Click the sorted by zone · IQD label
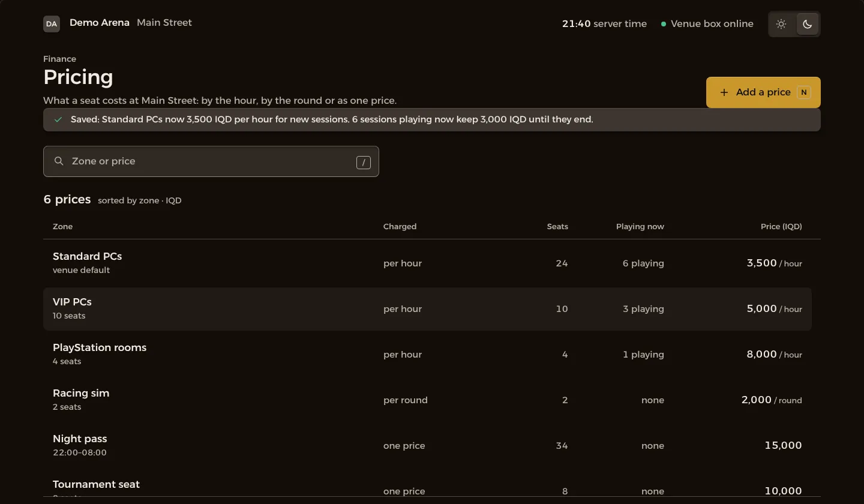 coord(140,200)
